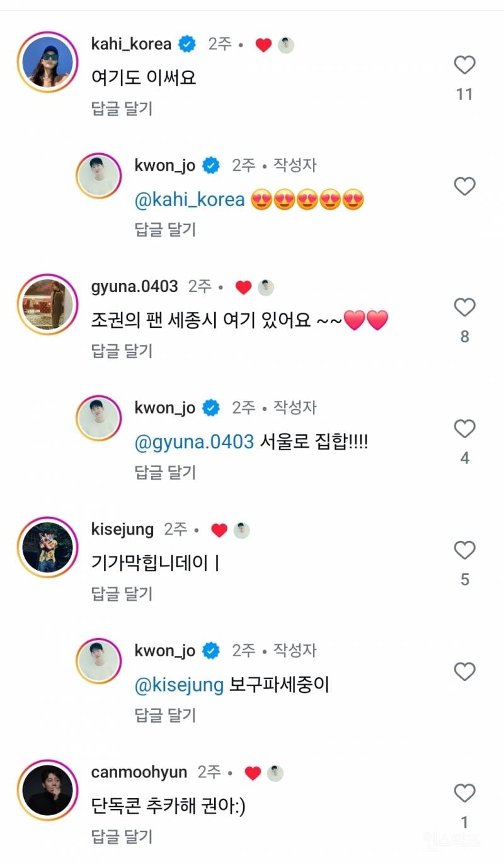
Task: Like kahi_korea's comment with the heart
Action: (x=464, y=65)
